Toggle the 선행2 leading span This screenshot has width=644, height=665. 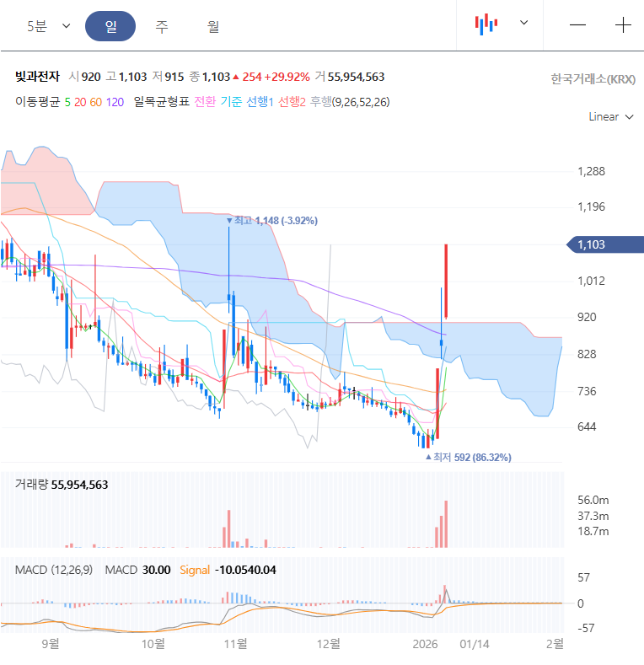292,102
